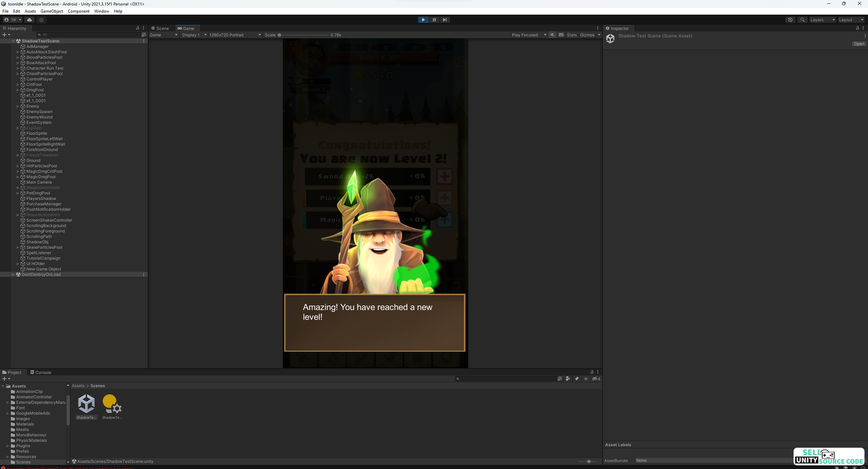Screen dimensions: 868x469
Task: Open the Layout dropdown
Action: [851, 20]
